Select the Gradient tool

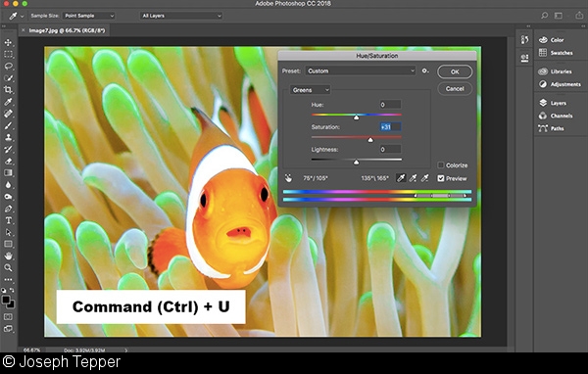click(8, 172)
